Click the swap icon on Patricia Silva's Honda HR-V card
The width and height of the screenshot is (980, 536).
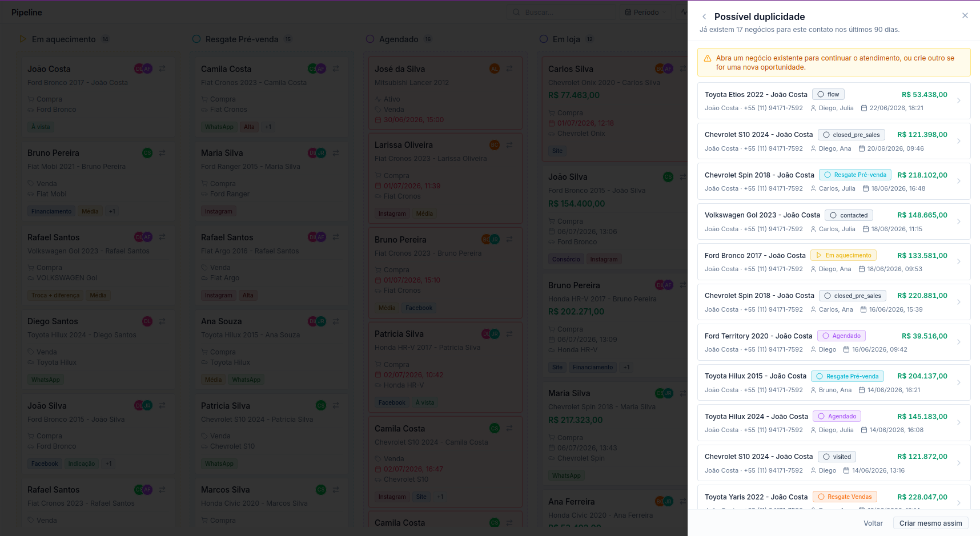pos(509,334)
